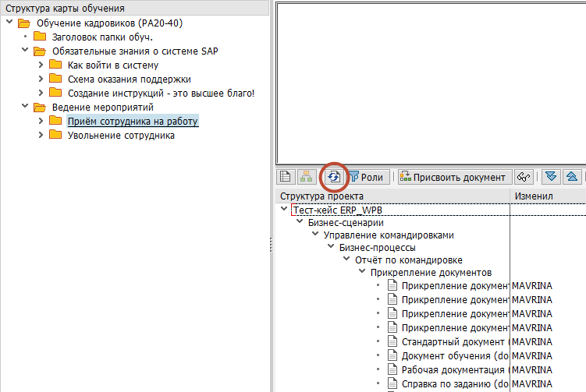The image size is (586, 392).
Task: Click the Присвоить документ button
Action: tap(454, 177)
